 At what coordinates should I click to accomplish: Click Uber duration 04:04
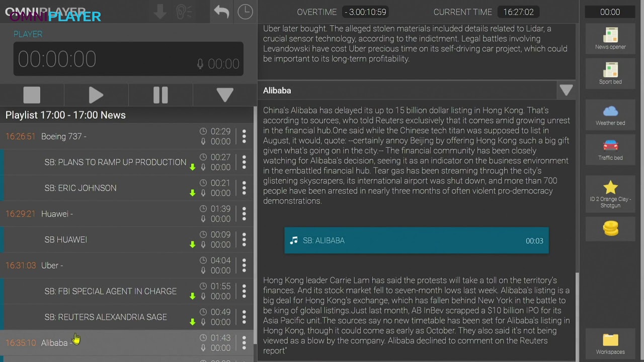click(220, 260)
